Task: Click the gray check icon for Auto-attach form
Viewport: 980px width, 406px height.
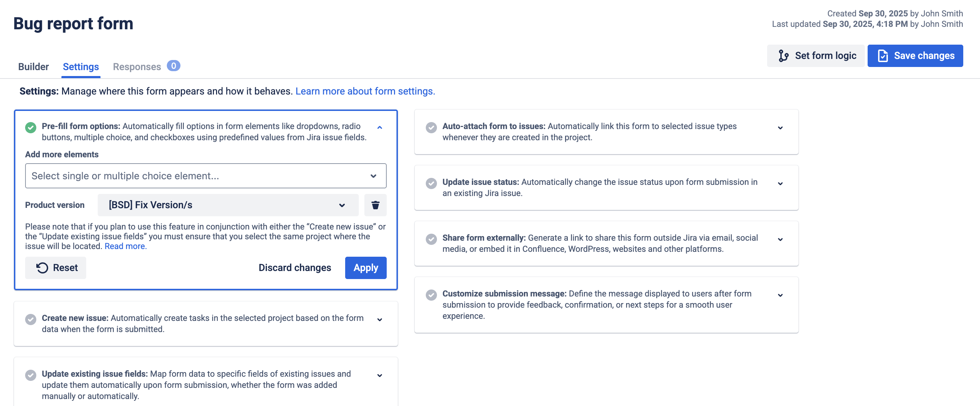Action: click(x=431, y=127)
